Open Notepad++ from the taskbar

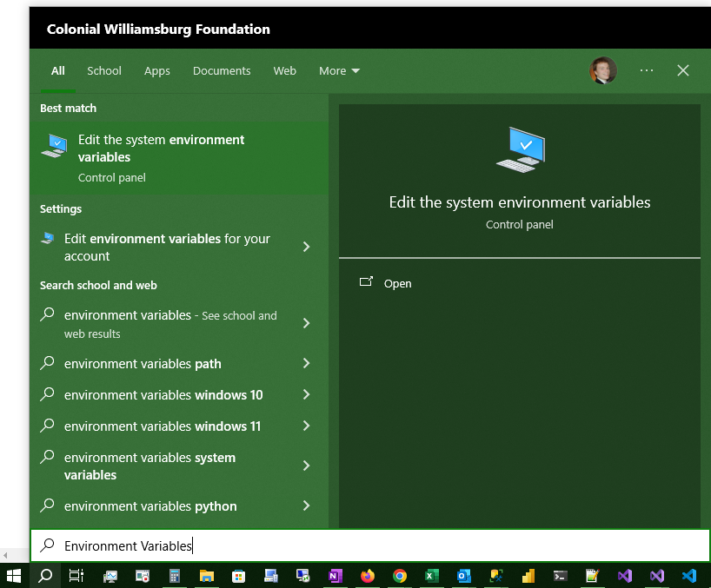pyautogui.click(x=592, y=576)
